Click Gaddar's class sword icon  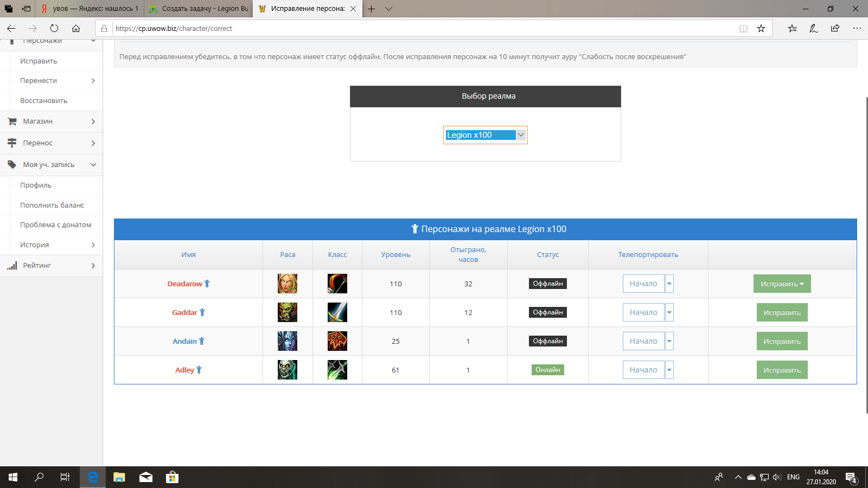[337, 312]
